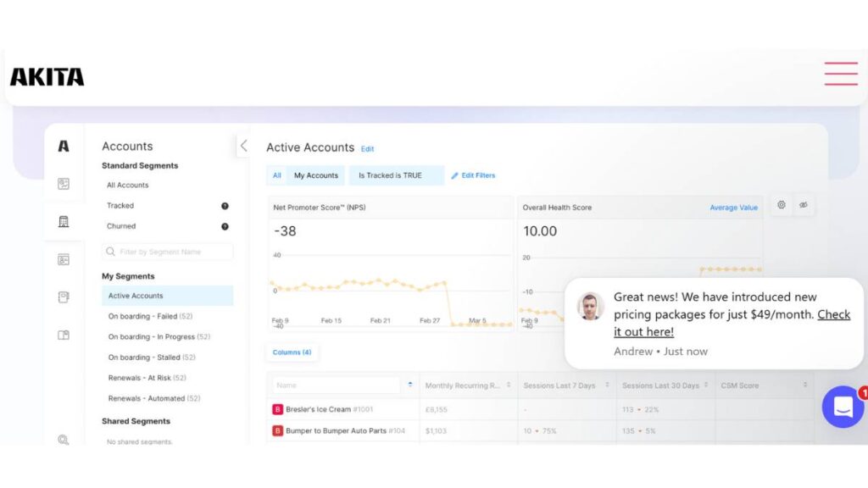Hide charts using the eye icon
Viewport: 868px width, 488px height.
803,204
